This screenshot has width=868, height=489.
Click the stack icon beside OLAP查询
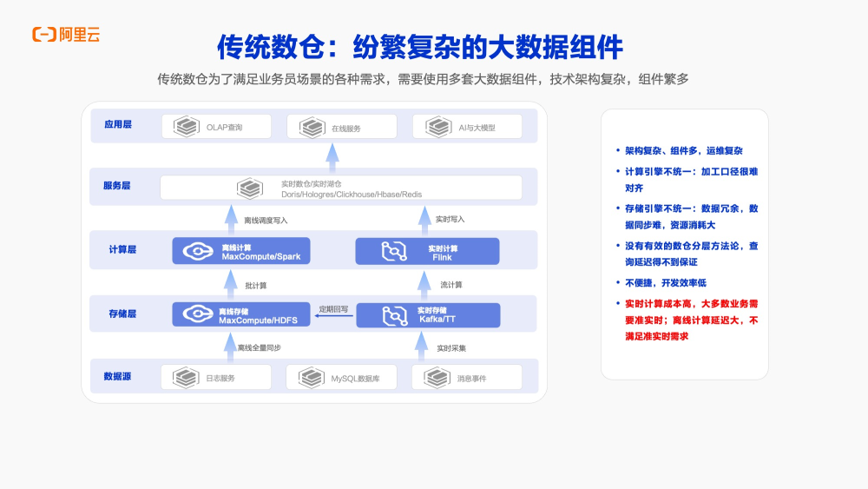[187, 127]
